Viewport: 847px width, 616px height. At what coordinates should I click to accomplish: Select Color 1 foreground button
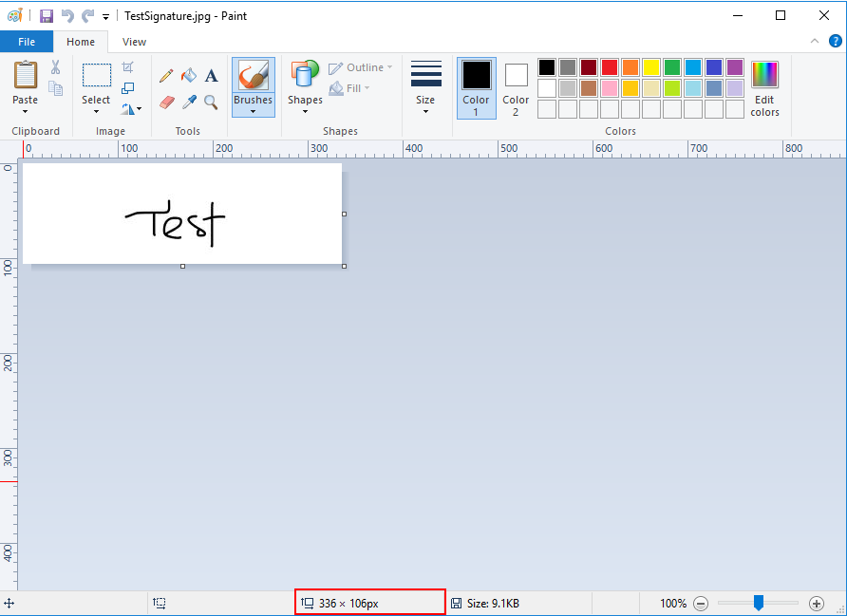pos(477,88)
